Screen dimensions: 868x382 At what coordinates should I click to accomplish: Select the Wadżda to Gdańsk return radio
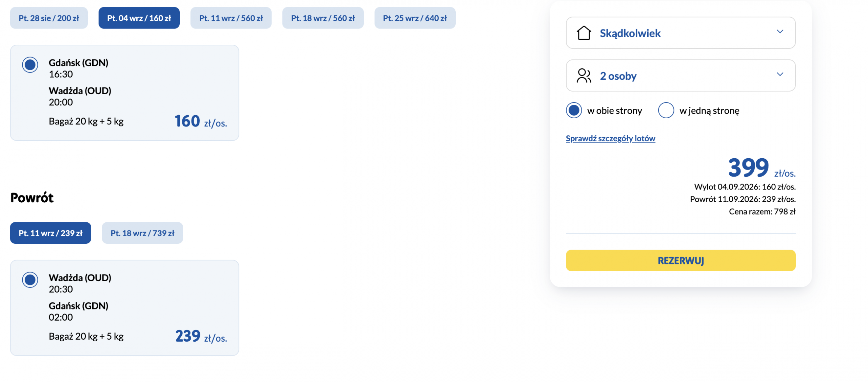click(30, 280)
